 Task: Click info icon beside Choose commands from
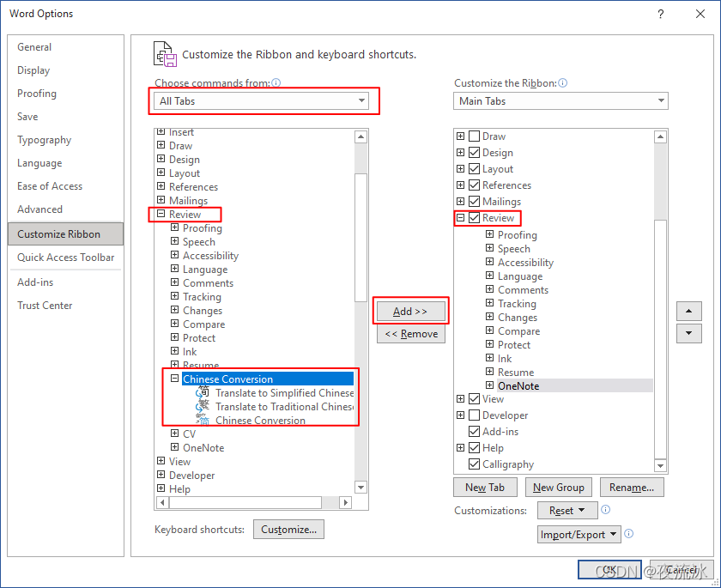pos(276,82)
